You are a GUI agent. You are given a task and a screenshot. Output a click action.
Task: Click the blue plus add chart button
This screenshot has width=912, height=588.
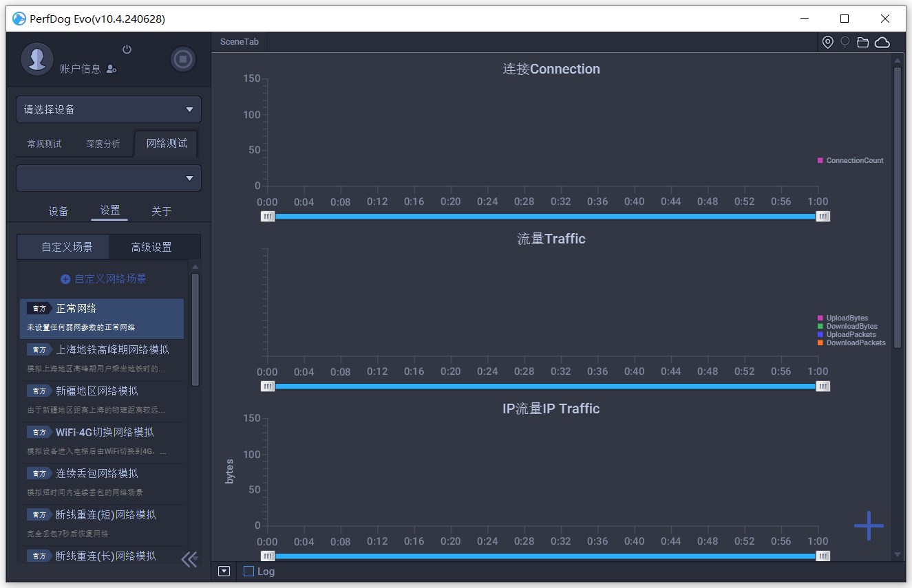pos(869,525)
